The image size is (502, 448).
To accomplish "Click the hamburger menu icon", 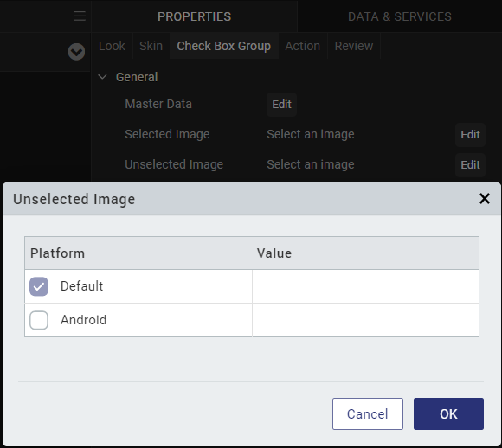I will tap(80, 16).
